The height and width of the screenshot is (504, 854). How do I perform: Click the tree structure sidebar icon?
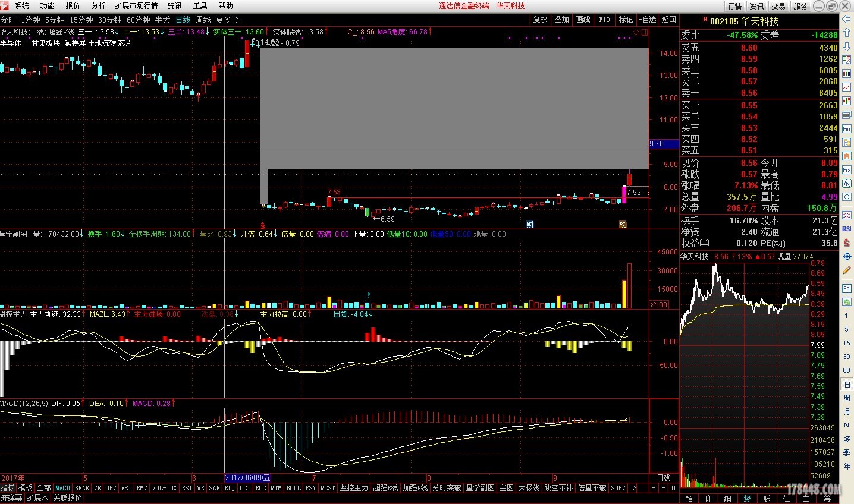pos(846,142)
